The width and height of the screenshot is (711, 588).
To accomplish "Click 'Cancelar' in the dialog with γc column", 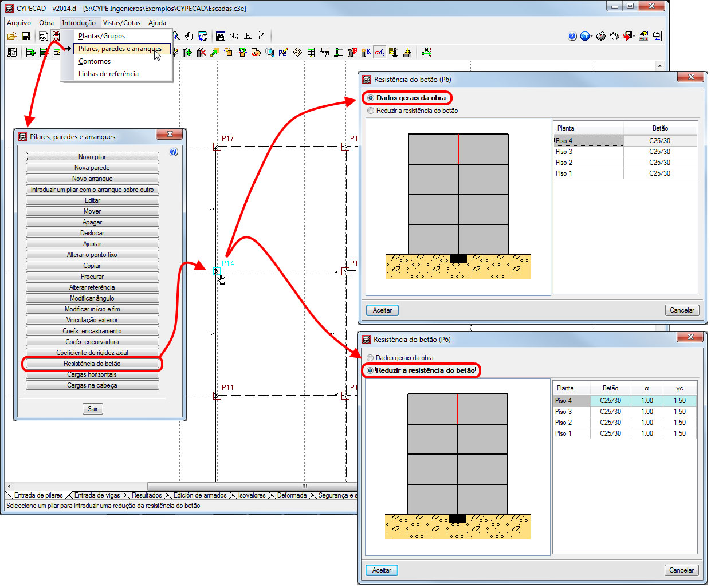I will click(681, 570).
